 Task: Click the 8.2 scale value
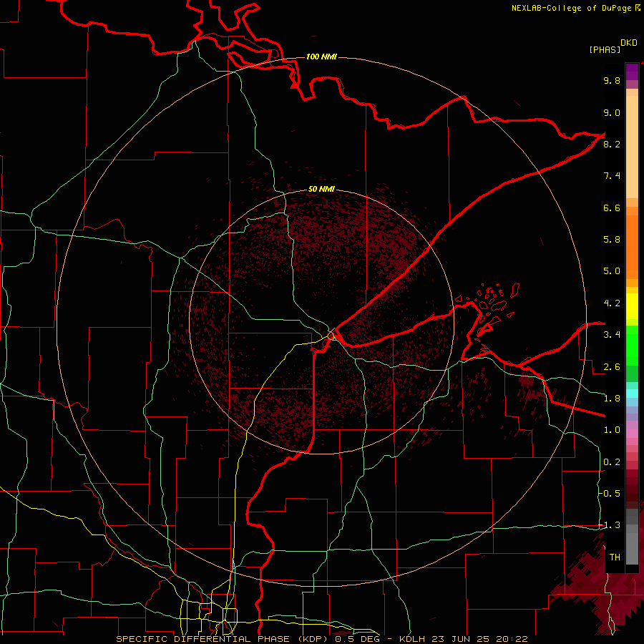(612, 144)
